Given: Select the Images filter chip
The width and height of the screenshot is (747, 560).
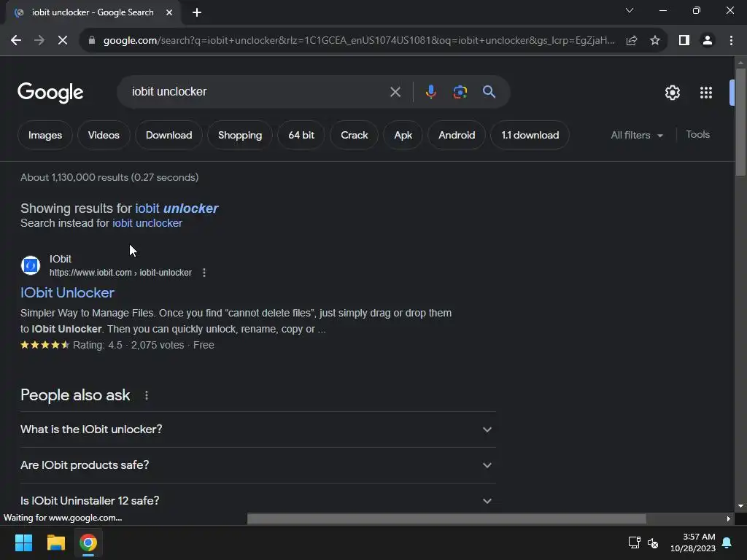Looking at the screenshot, I should pos(44,135).
